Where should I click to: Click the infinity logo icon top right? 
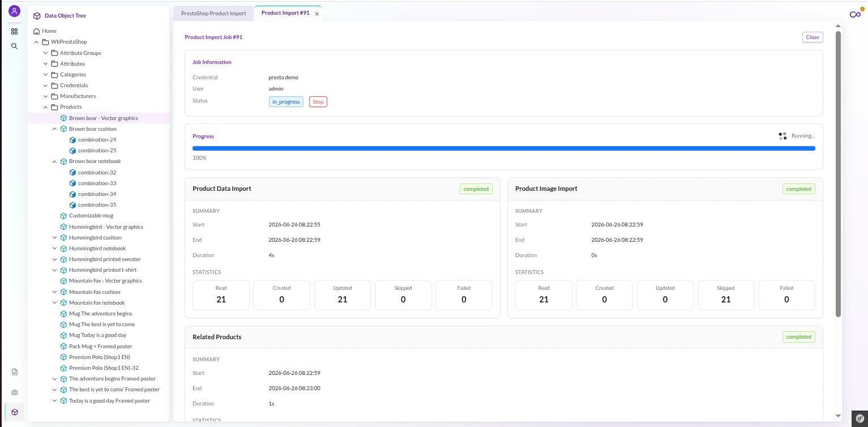[855, 14]
